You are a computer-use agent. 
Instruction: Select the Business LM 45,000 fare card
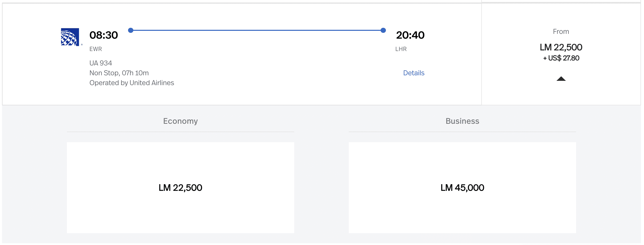click(462, 187)
